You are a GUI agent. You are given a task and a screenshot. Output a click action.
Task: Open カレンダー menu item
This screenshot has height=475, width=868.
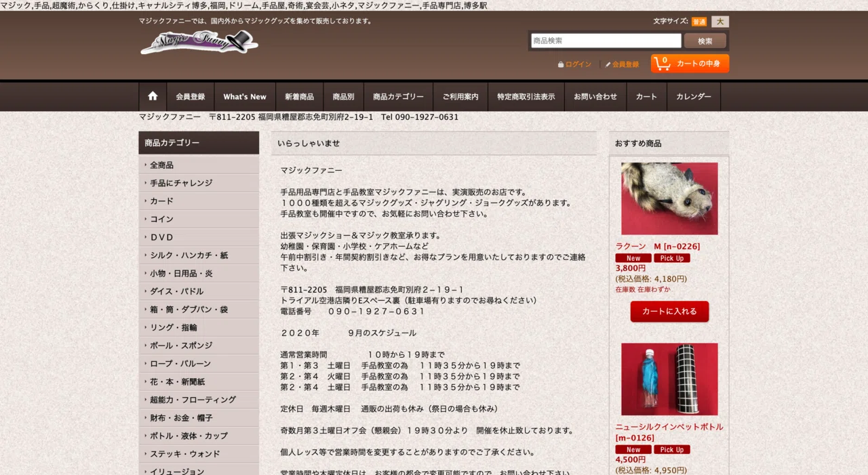click(694, 97)
